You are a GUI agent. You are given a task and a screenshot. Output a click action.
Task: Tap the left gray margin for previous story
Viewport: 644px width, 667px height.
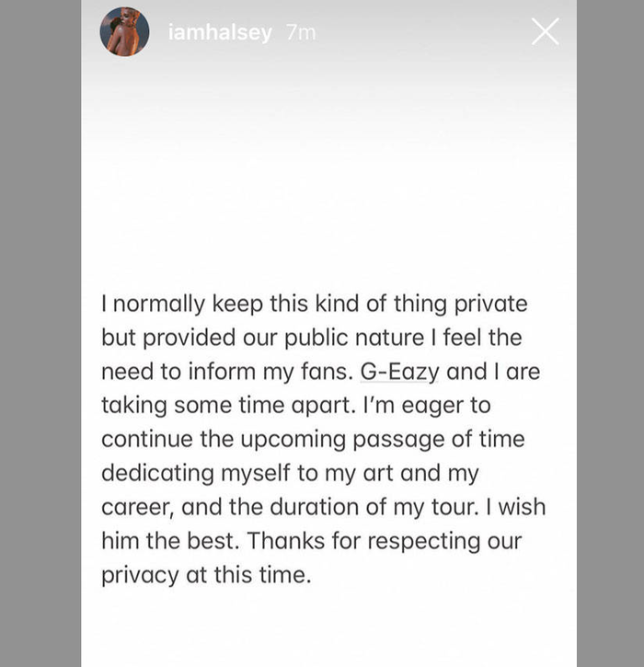(40, 333)
